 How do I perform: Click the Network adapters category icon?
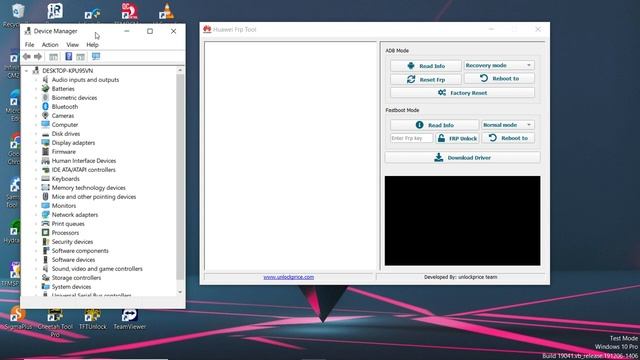[x=45, y=215]
